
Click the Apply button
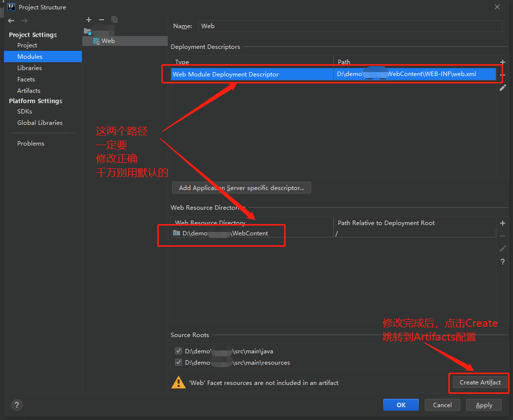484,405
